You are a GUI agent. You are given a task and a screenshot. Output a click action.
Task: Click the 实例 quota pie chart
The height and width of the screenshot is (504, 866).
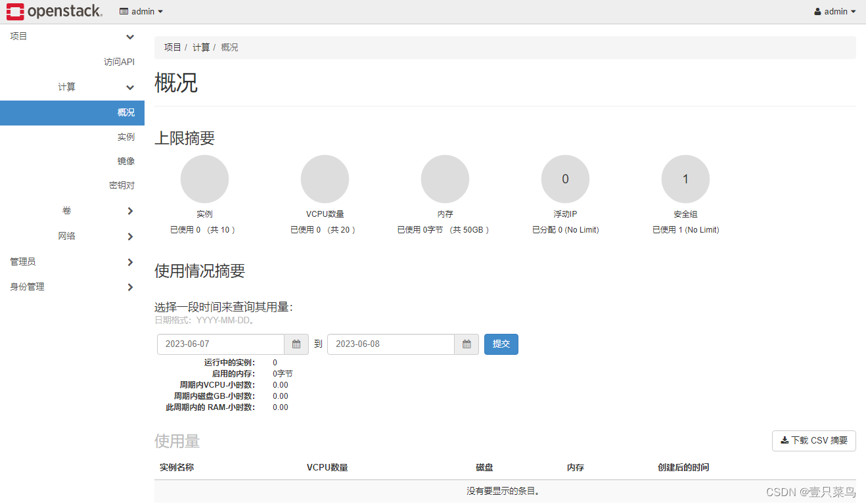point(204,179)
